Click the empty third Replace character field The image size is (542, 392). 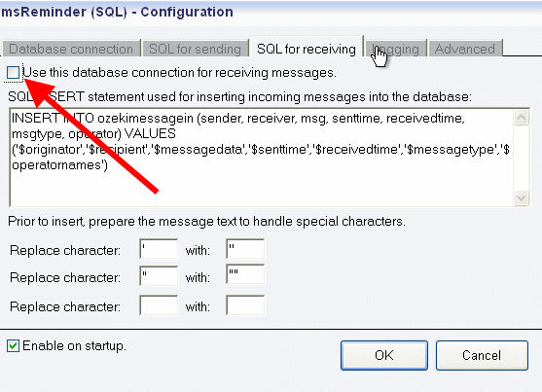point(159,304)
